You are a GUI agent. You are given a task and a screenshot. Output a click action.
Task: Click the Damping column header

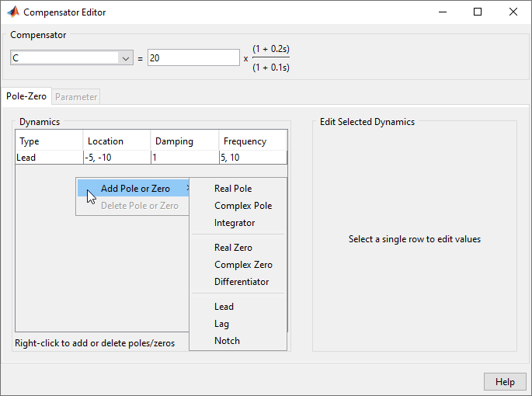coord(184,141)
